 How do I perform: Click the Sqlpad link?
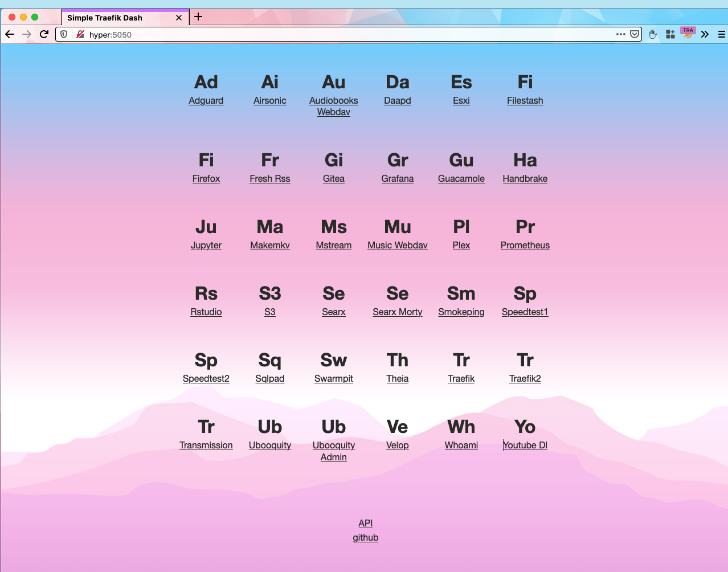(270, 378)
